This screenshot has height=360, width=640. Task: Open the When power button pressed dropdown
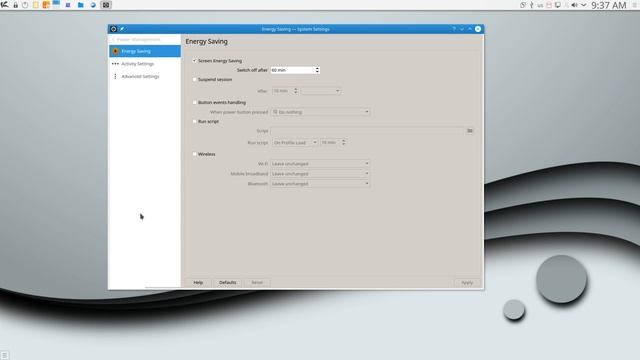click(320, 112)
